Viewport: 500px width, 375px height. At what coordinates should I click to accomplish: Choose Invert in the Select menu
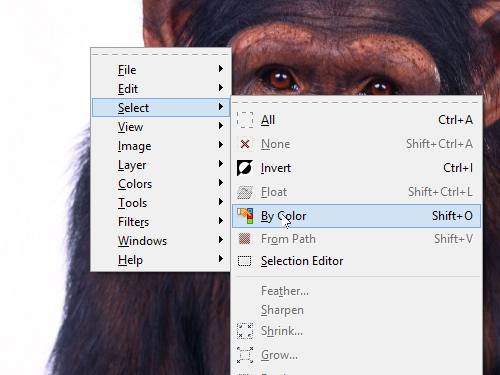[x=356, y=168]
